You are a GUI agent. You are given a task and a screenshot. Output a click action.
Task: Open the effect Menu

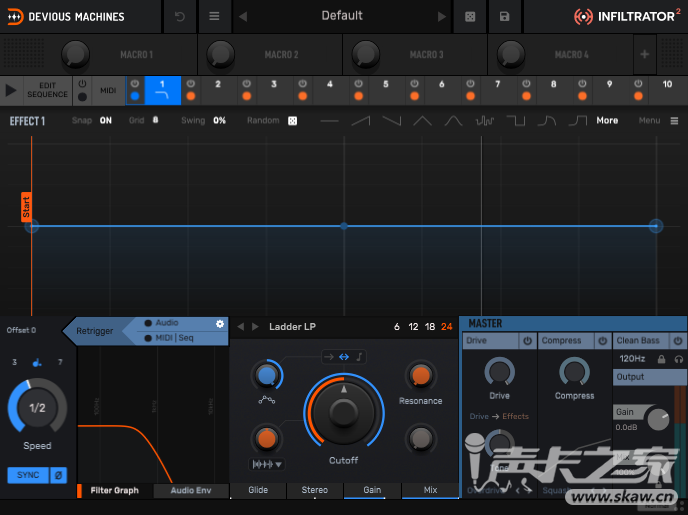click(658, 121)
